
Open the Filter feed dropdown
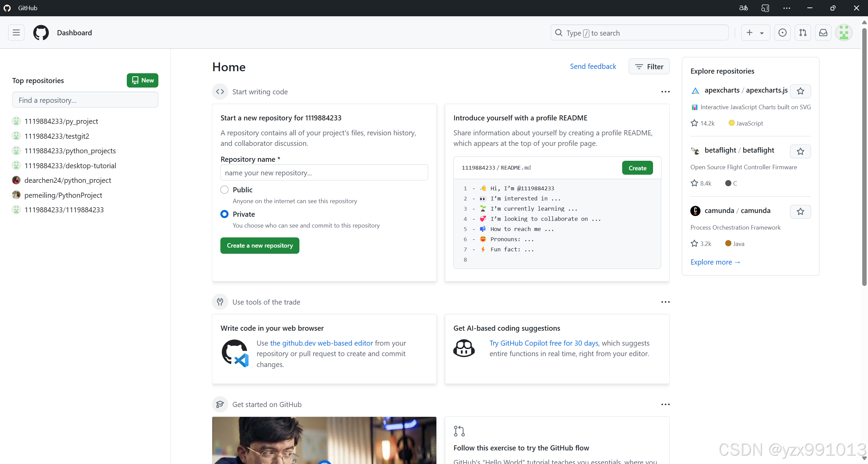649,66
